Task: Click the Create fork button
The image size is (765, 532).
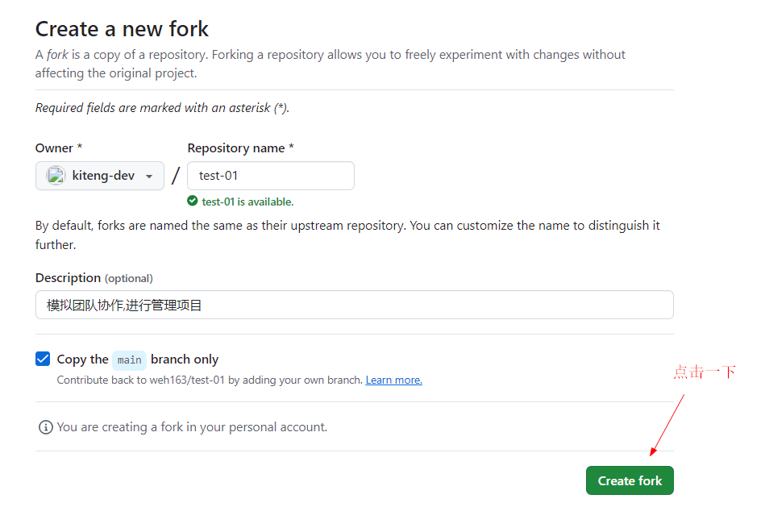Action: click(630, 480)
